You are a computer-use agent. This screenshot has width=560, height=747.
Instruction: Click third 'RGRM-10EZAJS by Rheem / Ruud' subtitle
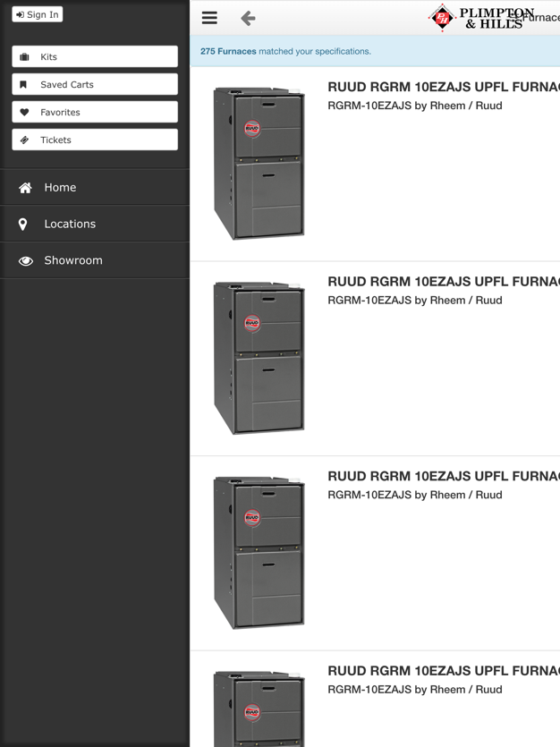coord(415,495)
